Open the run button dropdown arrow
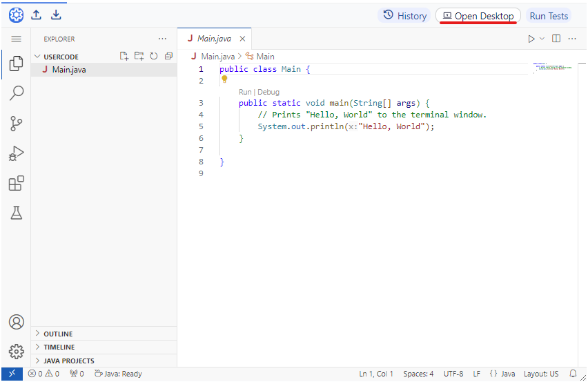This screenshot has height=382, width=588. (x=542, y=39)
